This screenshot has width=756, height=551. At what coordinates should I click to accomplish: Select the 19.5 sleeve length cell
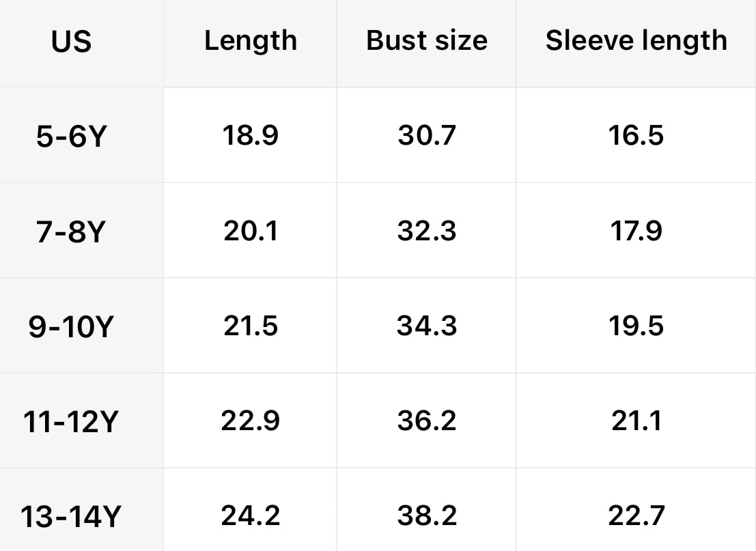click(x=636, y=326)
